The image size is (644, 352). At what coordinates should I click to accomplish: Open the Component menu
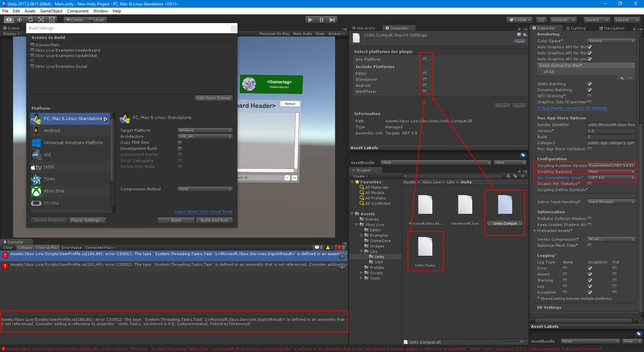78,11
